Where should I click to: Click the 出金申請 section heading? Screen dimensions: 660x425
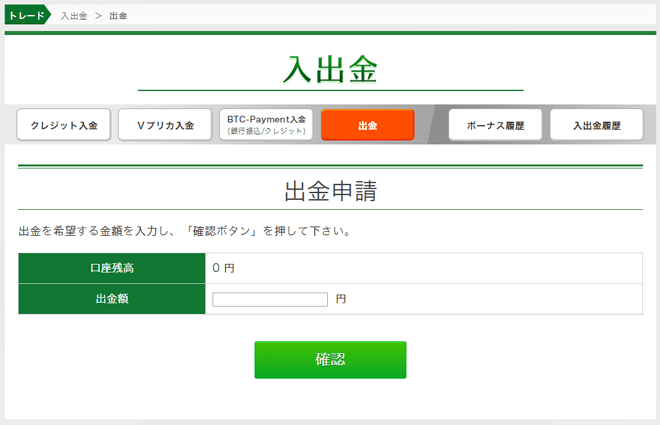click(x=330, y=191)
